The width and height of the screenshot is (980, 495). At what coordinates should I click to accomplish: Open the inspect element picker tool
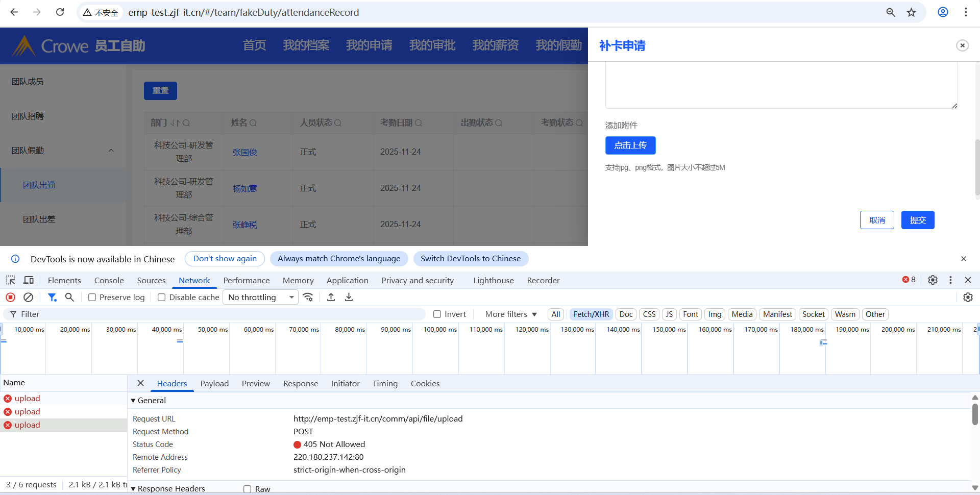tap(10, 280)
